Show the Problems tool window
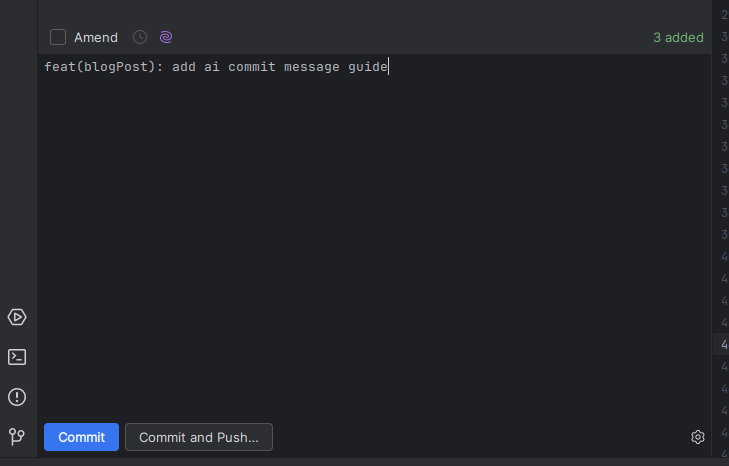Screen dimensions: 729x466 tap(17, 397)
